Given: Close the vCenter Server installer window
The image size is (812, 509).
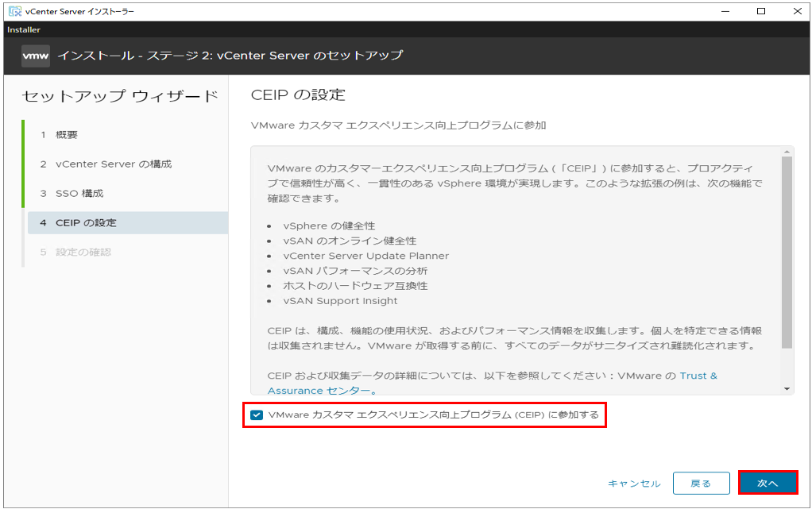Looking at the screenshot, I should (797, 11).
